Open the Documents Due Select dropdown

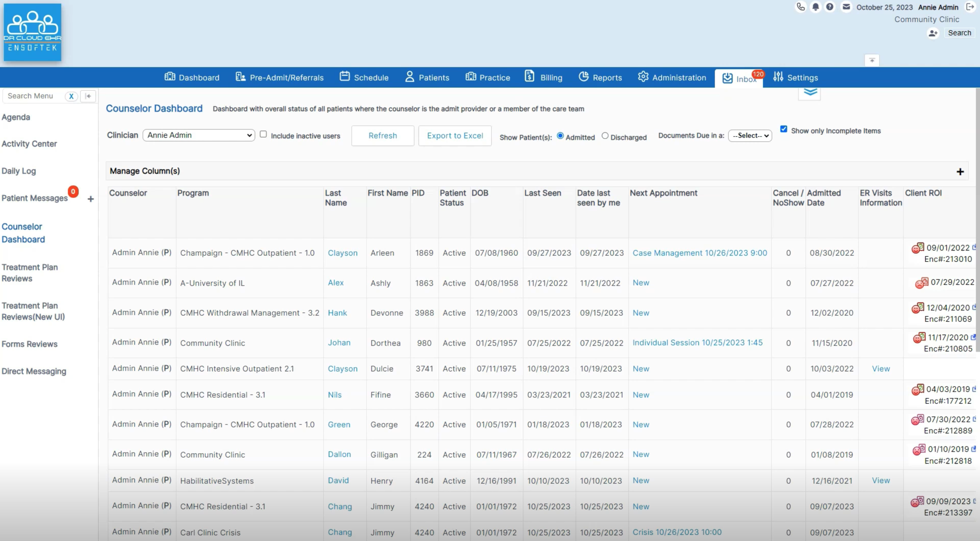[x=750, y=136]
